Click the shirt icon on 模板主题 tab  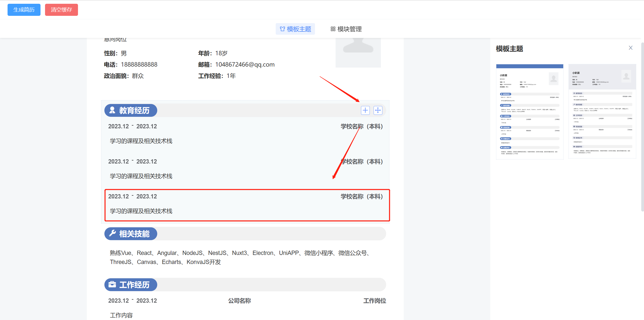point(282,29)
